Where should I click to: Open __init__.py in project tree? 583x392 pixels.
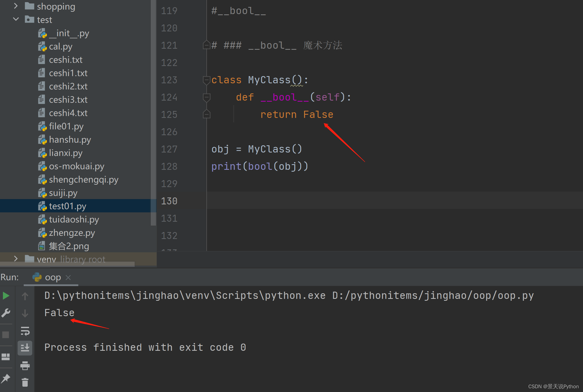pyautogui.click(x=69, y=33)
